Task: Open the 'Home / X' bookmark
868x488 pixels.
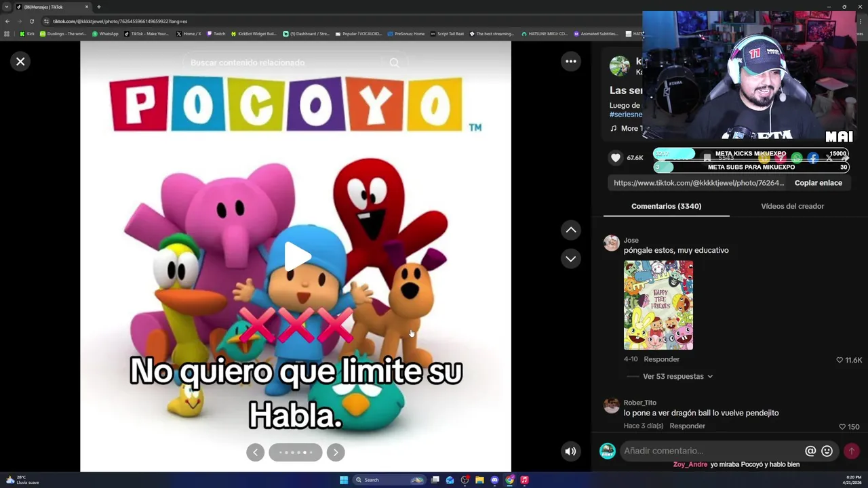Action: point(189,33)
